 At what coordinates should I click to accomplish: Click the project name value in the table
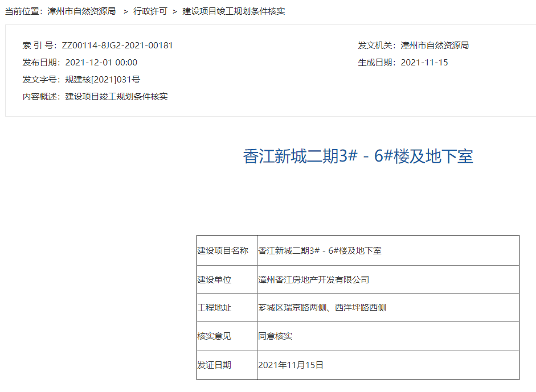(x=320, y=251)
